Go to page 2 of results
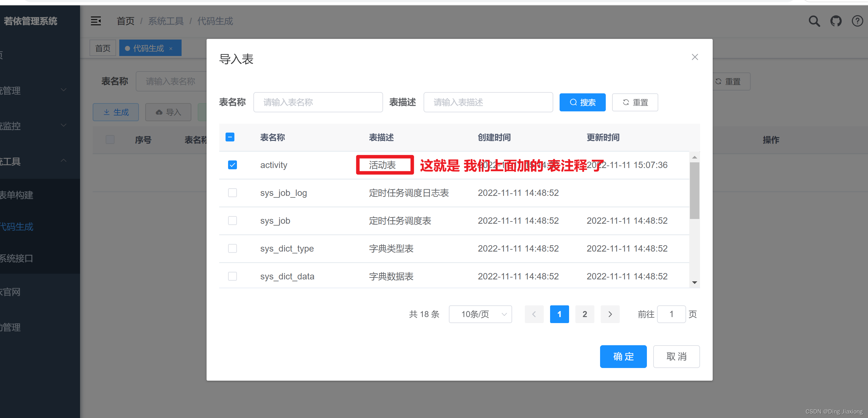The width and height of the screenshot is (868, 418). pos(584,314)
